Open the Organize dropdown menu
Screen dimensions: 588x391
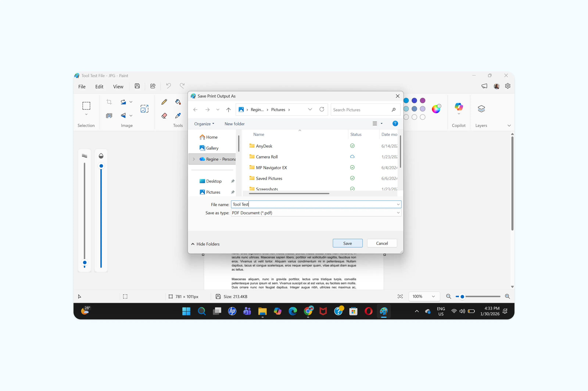(204, 124)
